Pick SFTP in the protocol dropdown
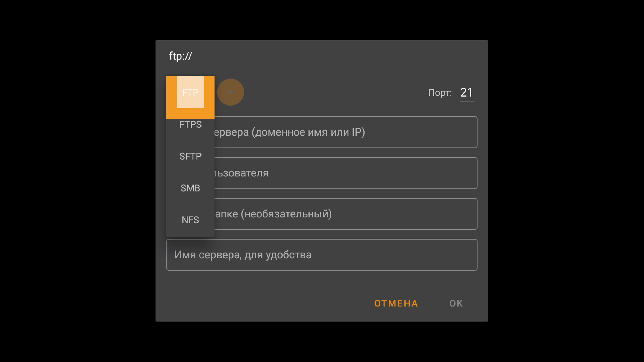The width and height of the screenshot is (644, 362). 190,156
